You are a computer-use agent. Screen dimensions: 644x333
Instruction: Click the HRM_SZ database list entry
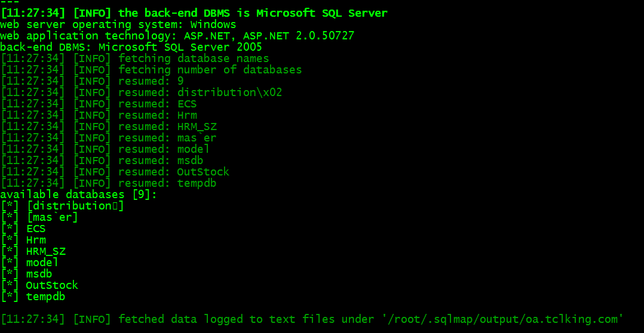click(x=33, y=251)
